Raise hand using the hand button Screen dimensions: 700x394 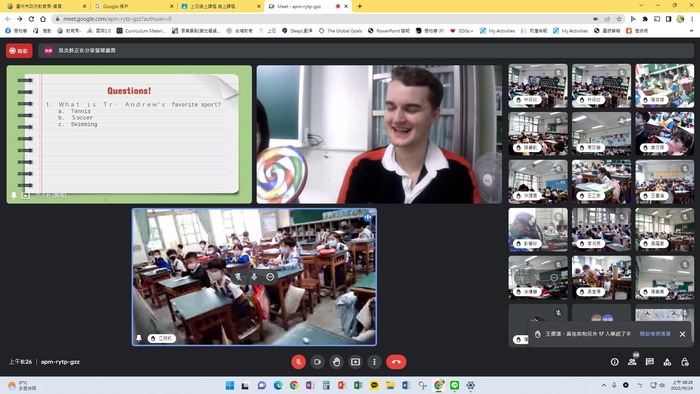(336, 362)
